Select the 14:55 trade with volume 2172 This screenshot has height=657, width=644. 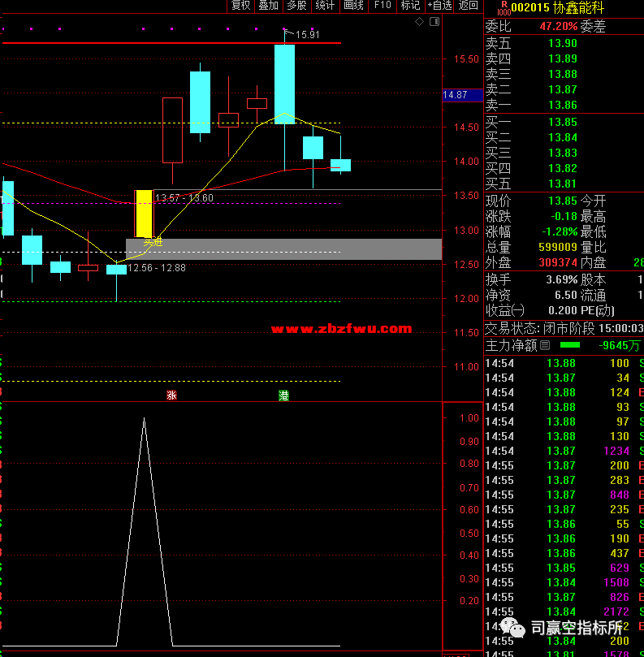point(564,612)
